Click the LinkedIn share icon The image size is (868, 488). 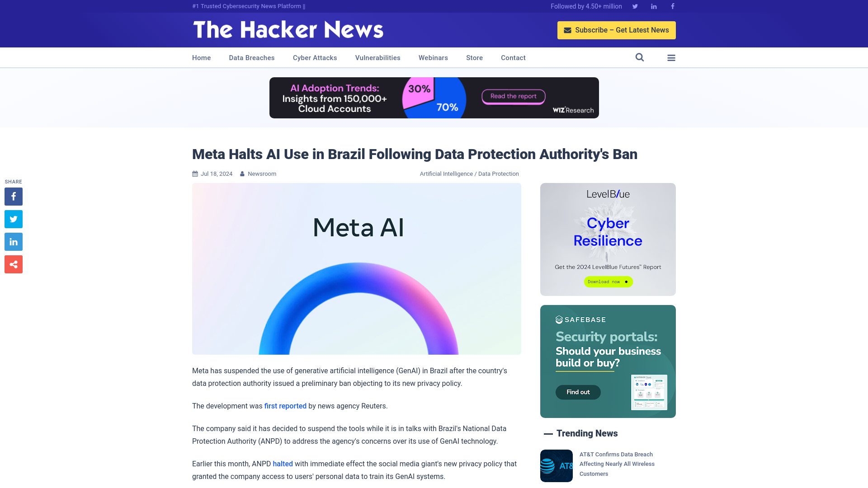pos(13,241)
